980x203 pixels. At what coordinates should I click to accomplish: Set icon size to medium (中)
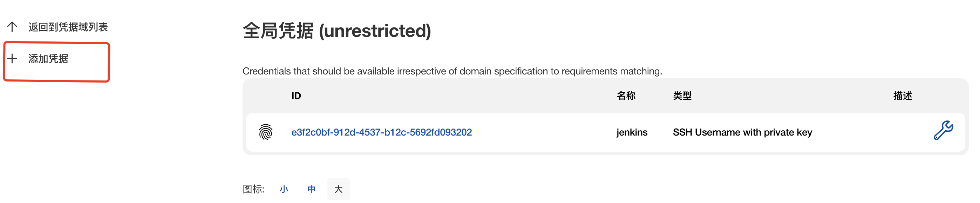tap(311, 189)
